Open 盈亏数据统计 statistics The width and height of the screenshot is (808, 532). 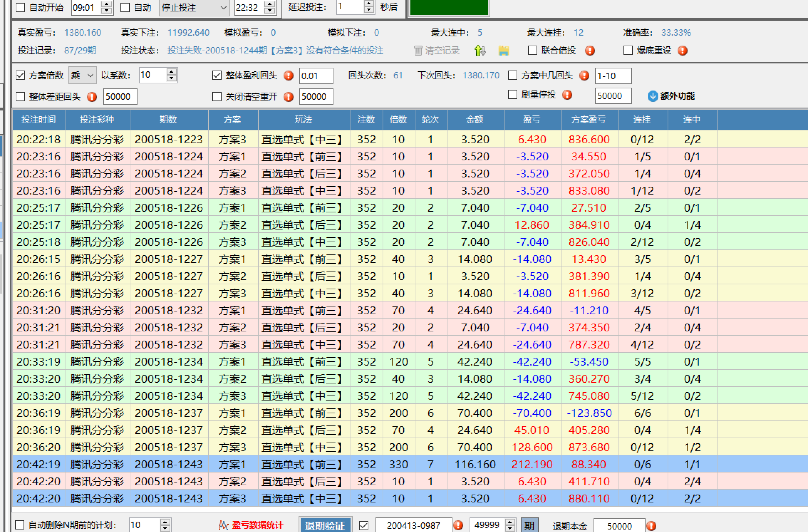(251, 525)
